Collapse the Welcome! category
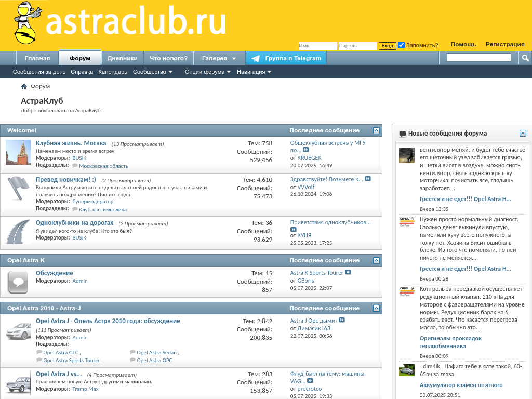This screenshot has width=532, height=399. tap(376, 130)
